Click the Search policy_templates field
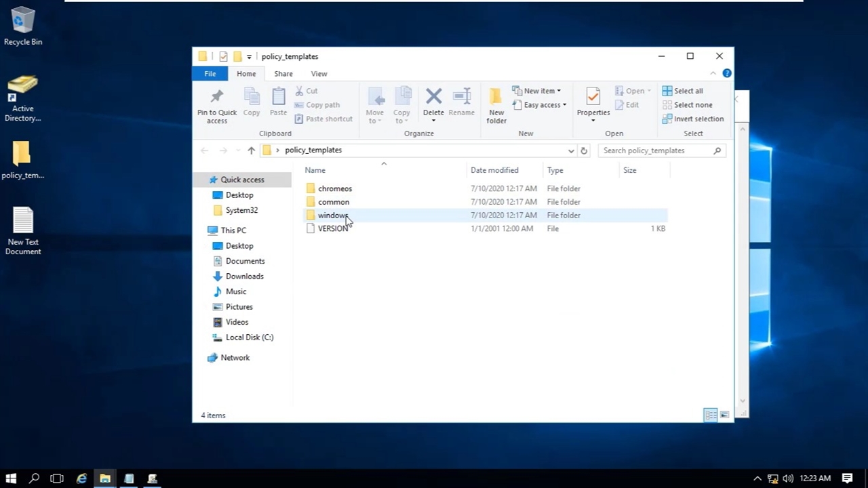Viewport: 868px width, 488px height. (654, 150)
